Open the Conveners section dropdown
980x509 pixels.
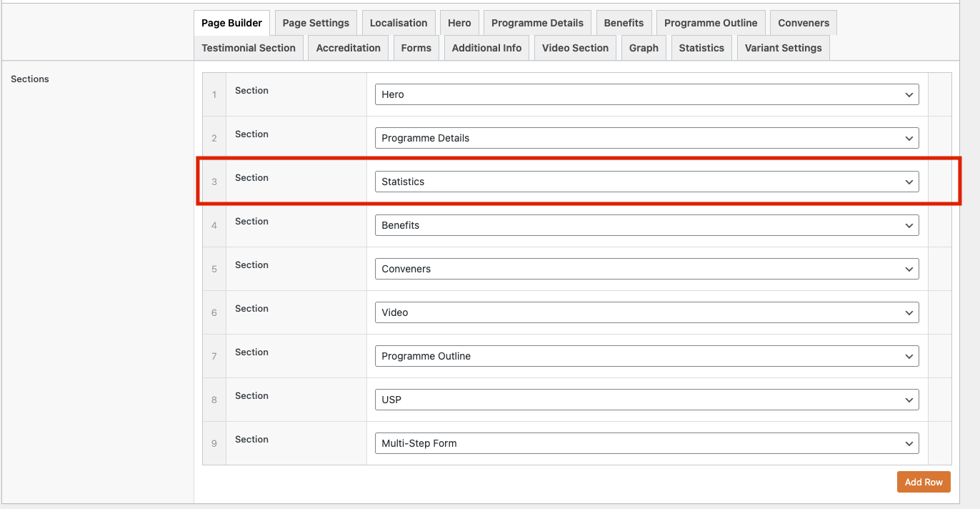click(x=646, y=269)
